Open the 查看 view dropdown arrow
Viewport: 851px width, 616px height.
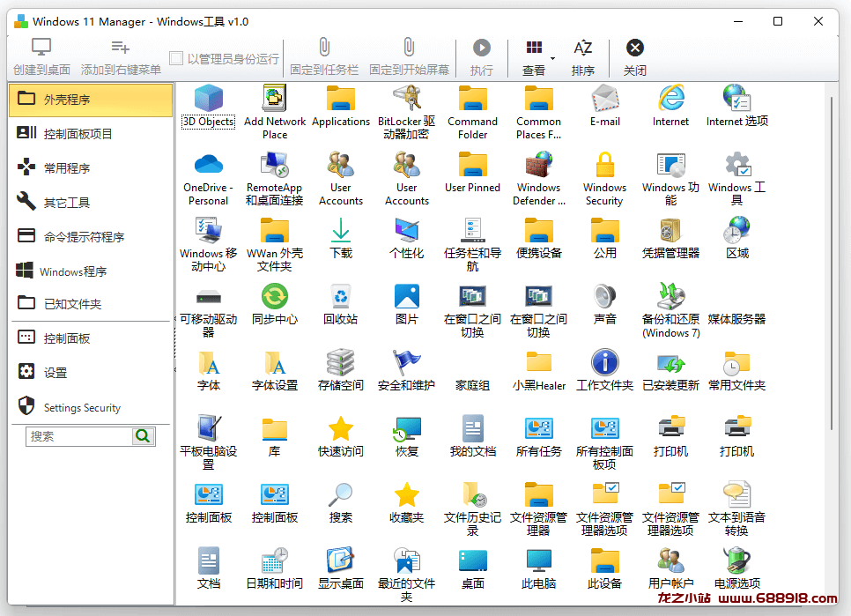tap(552, 58)
